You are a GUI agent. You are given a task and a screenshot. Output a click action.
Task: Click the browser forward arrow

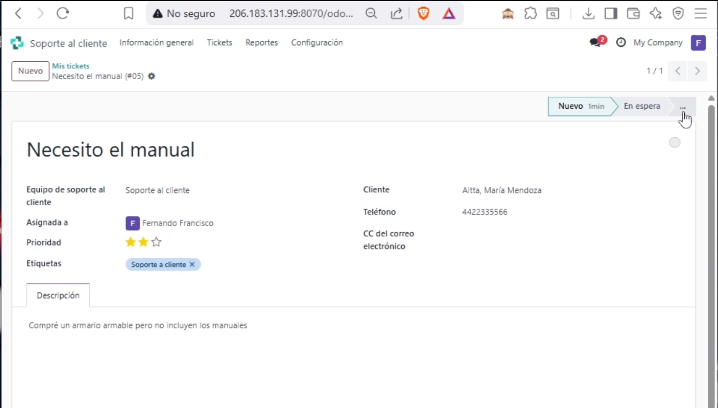pos(40,14)
